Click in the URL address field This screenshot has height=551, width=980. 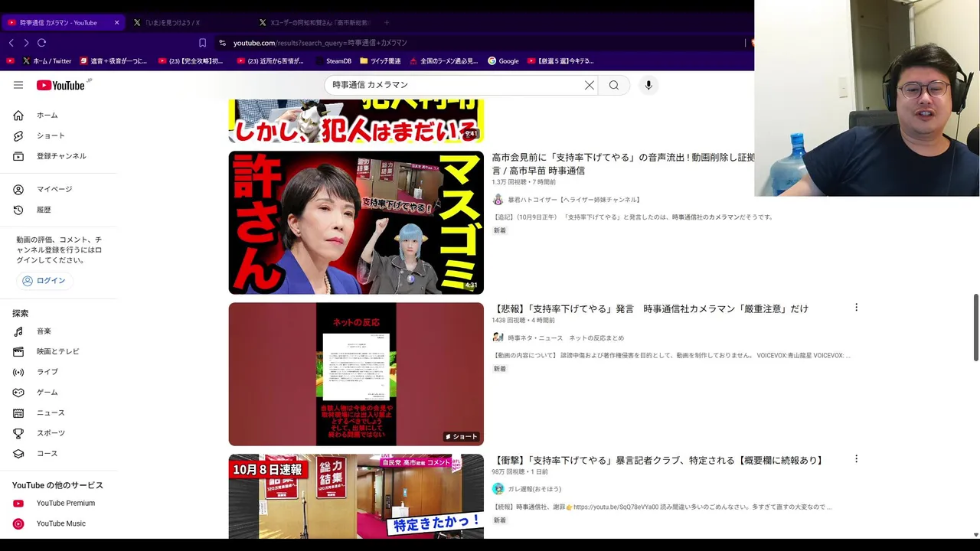[482, 43]
